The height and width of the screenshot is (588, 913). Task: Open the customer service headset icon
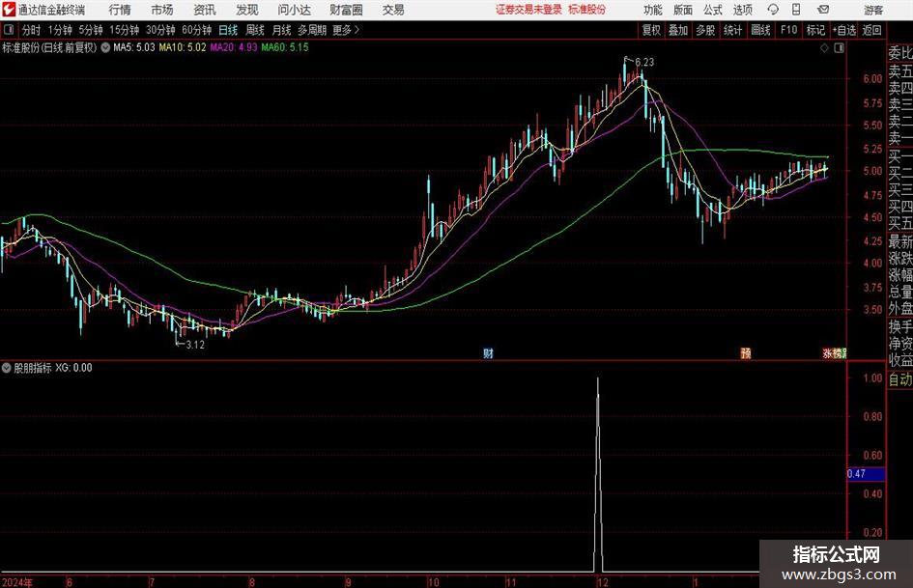pos(773,10)
